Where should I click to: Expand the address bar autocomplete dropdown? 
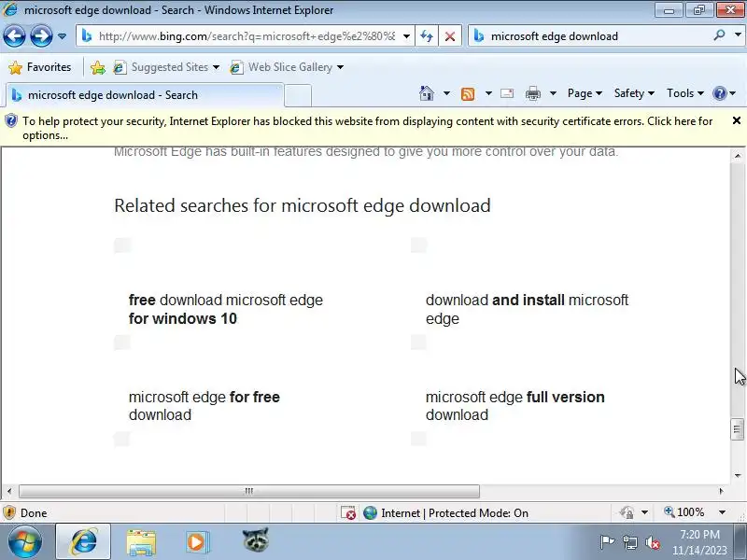pos(406,36)
